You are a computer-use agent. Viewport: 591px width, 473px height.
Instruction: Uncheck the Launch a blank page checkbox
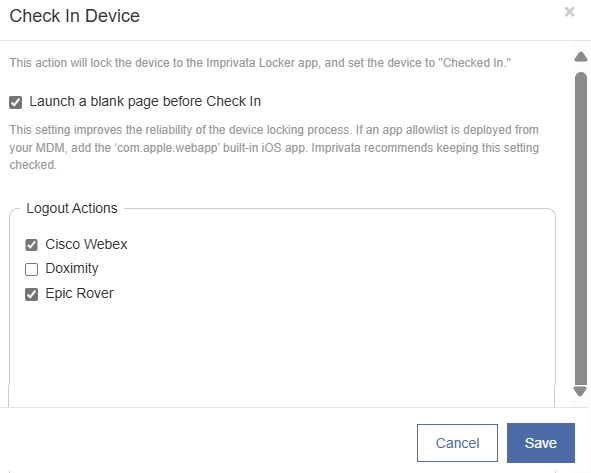15,102
